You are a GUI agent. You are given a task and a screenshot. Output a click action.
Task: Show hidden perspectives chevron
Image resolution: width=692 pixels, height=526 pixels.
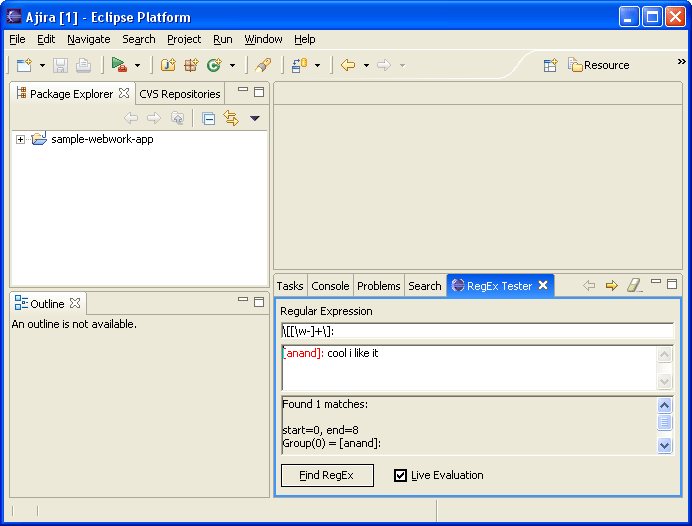(x=682, y=62)
